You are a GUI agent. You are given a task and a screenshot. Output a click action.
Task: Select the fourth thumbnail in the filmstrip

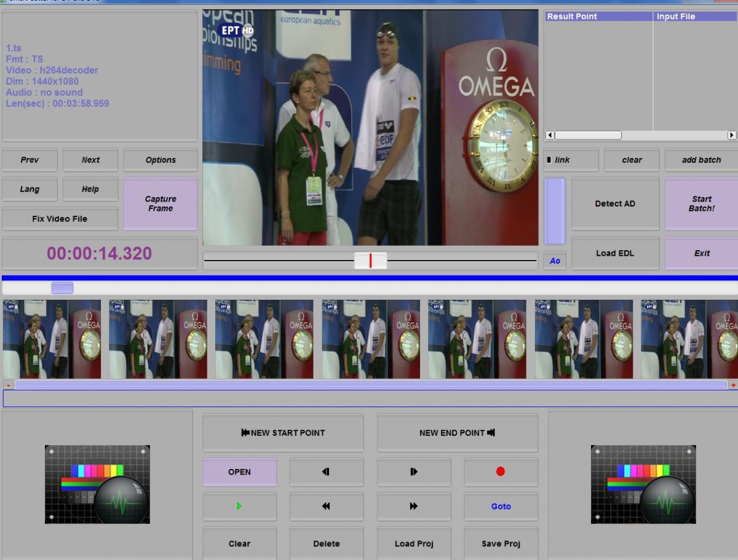coord(371,339)
